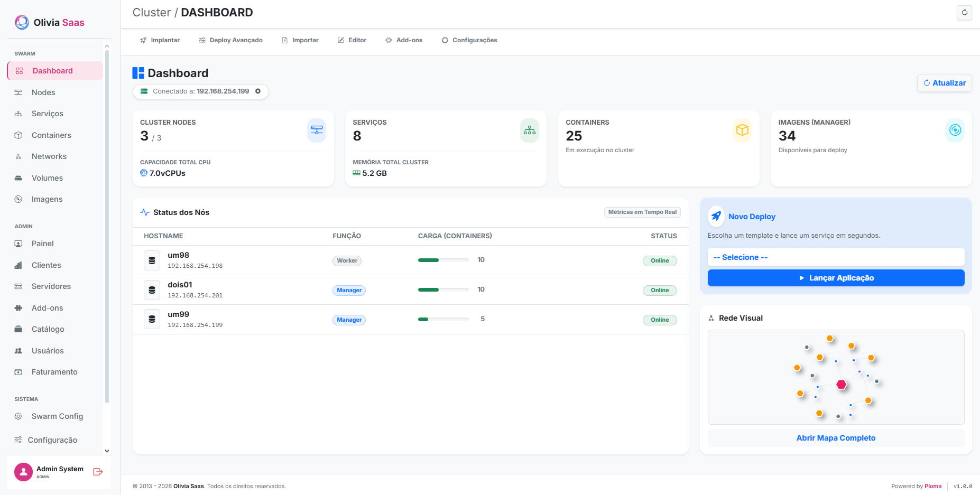Click the Worker badge for um98
Screen dimensions: 980x495
point(347,260)
